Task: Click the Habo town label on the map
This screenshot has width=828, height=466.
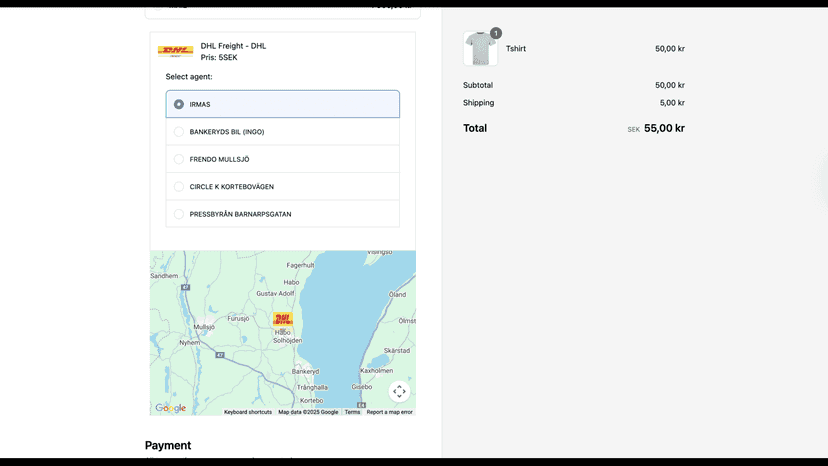Action: [291, 282]
